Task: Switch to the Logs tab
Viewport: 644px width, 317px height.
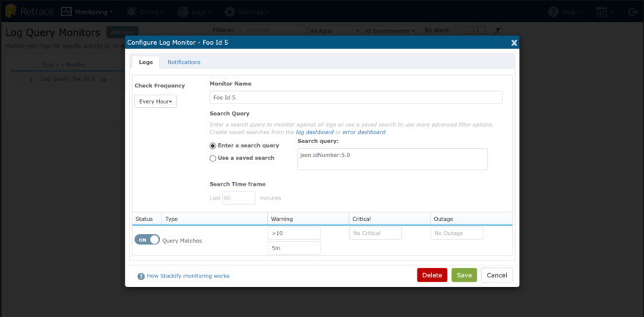Action: point(146,62)
